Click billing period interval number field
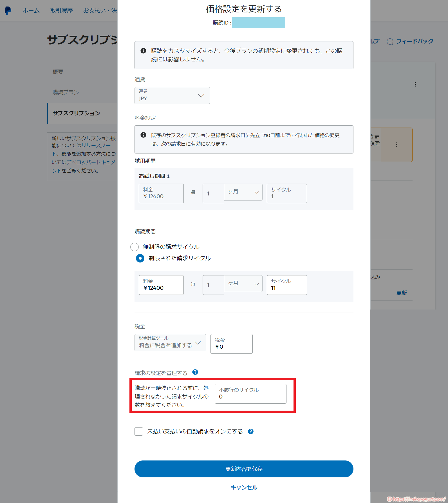 pyautogui.click(x=213, y=285)
